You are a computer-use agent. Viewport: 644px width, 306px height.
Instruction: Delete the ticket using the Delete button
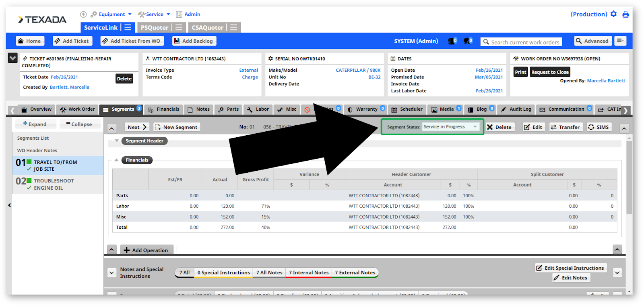[x=124, y=79]
